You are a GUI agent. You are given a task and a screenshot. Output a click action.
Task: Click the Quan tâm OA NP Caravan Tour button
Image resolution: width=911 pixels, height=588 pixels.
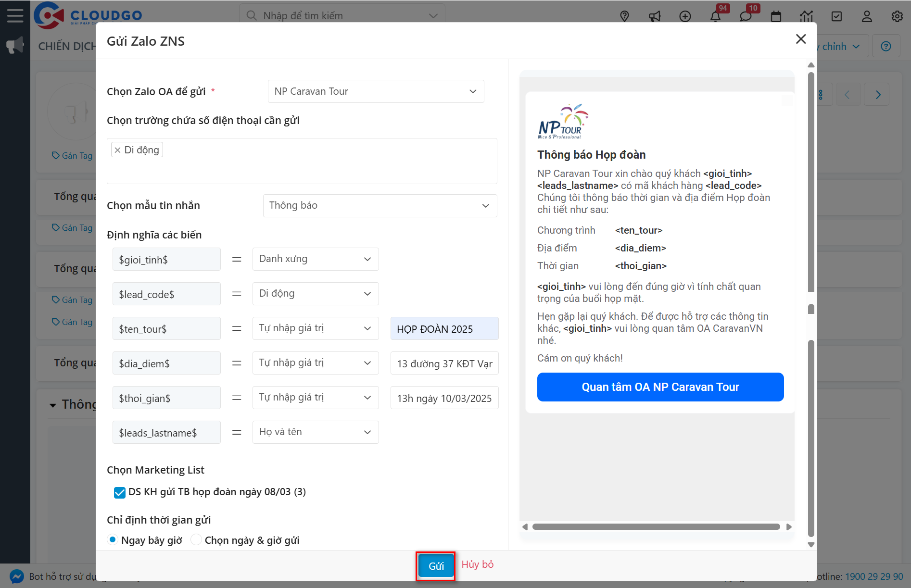click(x=660, y=387)
